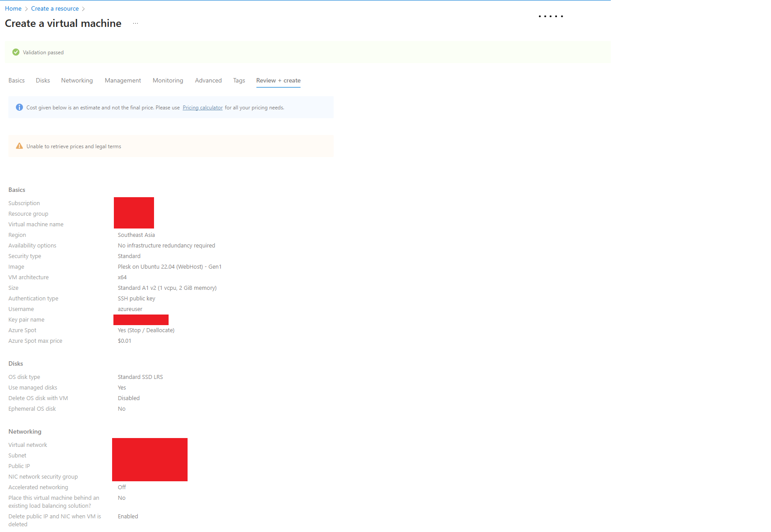Select the Monitoring tab
Image resolution: width=771 pixels, height=532 pixels.
[x=168, y=80]
